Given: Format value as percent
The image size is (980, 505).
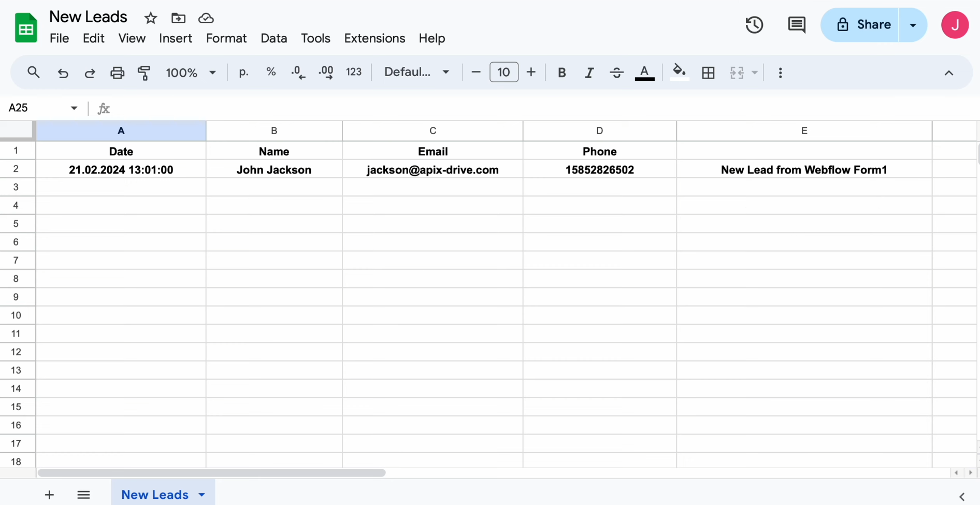Looking at the screenshot, I should click(x=270, y=72).
